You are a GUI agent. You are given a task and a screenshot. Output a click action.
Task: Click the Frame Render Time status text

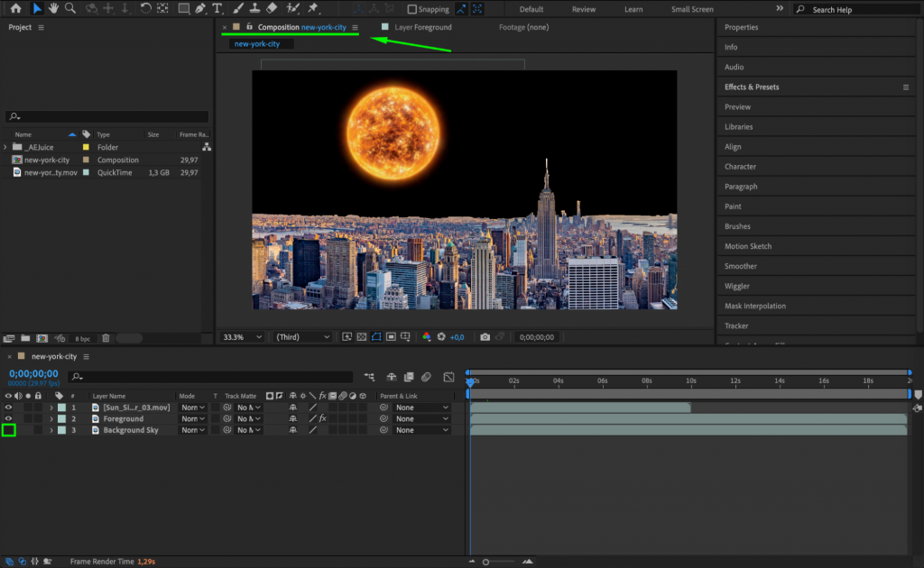click(102, 559)
